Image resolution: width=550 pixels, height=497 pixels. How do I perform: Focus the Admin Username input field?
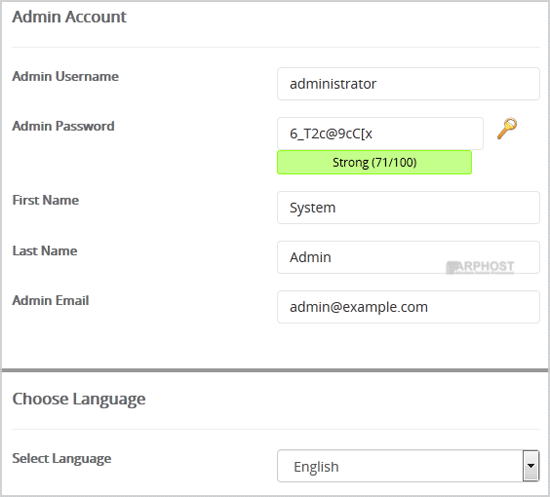pyautogui.click(x=408, y=84)
